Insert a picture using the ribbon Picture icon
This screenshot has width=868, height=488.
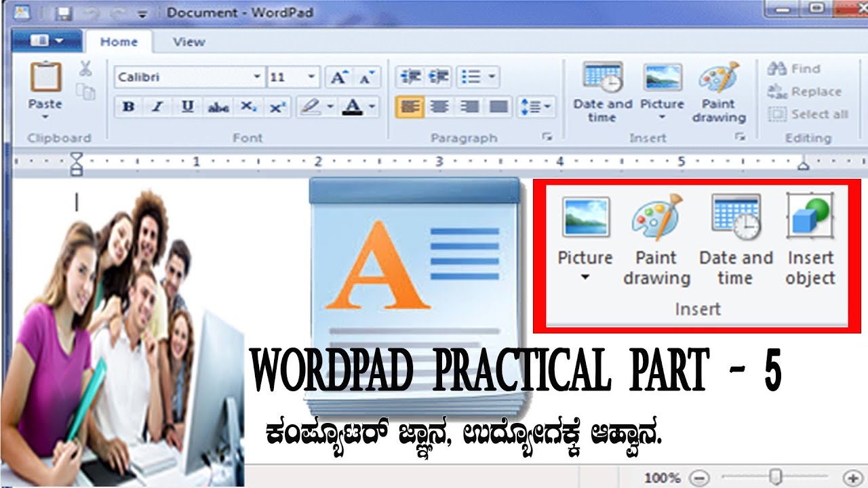click(663, 79)
